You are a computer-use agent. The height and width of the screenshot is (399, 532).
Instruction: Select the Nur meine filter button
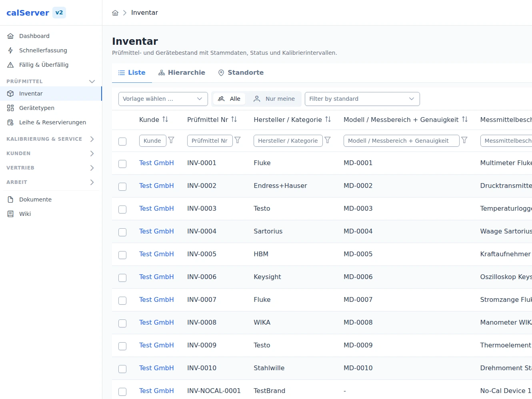(x=274, y=99)
